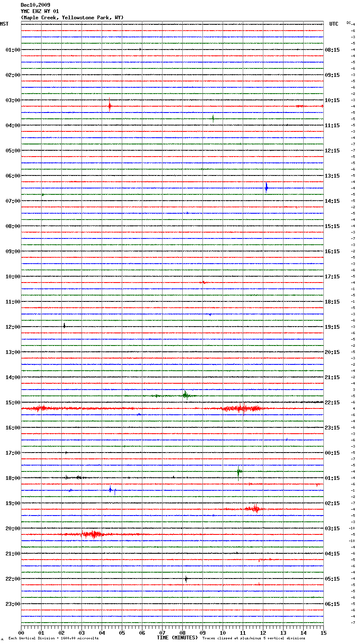Viewport: 357px width, 644px height.
Task: Click the '21:15' UTC time label
Action: click(332, 377)
